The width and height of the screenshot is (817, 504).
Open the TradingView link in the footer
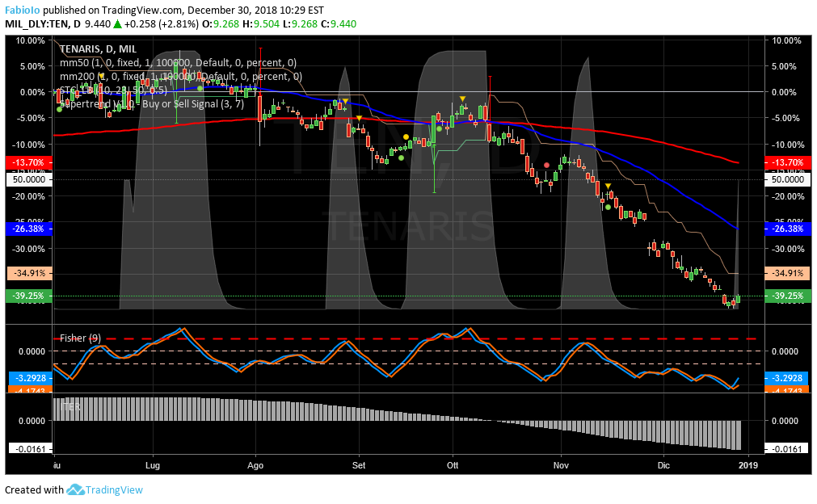pyautogui.click(x=114, y=490)
